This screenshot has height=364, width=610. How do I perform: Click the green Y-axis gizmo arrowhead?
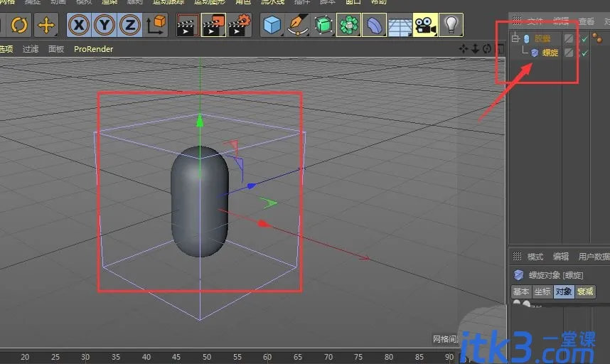coord(200,120)
